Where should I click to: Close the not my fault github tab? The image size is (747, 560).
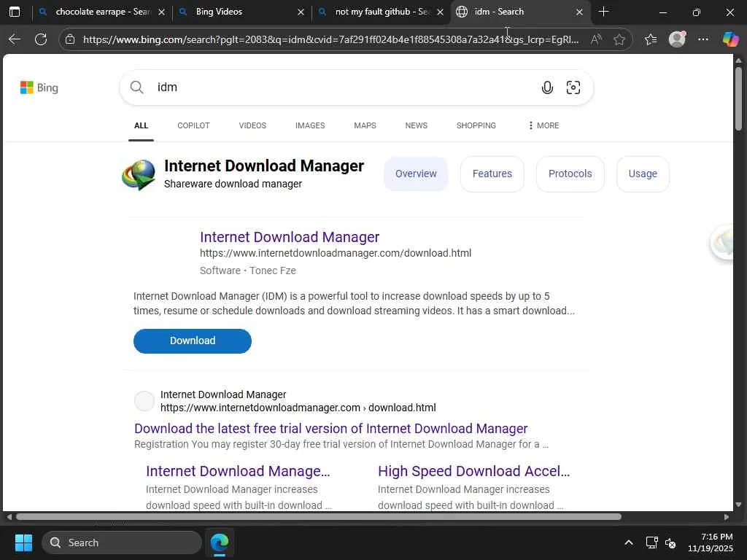[440, 12]
